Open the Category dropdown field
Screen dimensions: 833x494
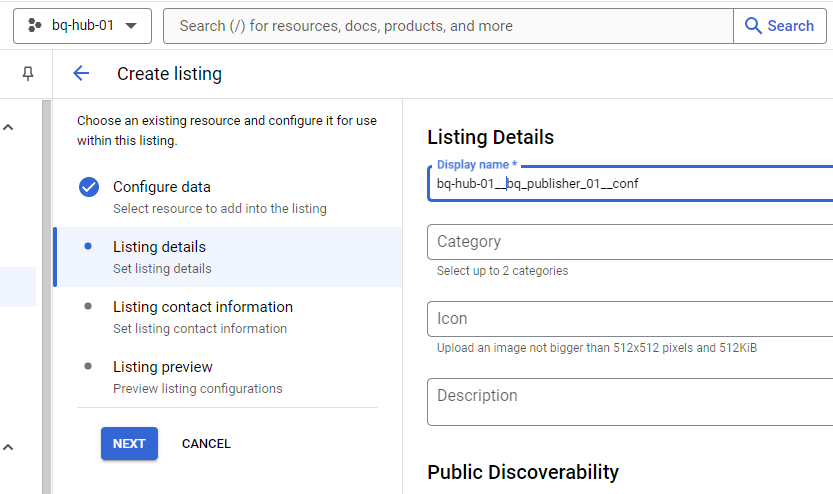point(630,242)
